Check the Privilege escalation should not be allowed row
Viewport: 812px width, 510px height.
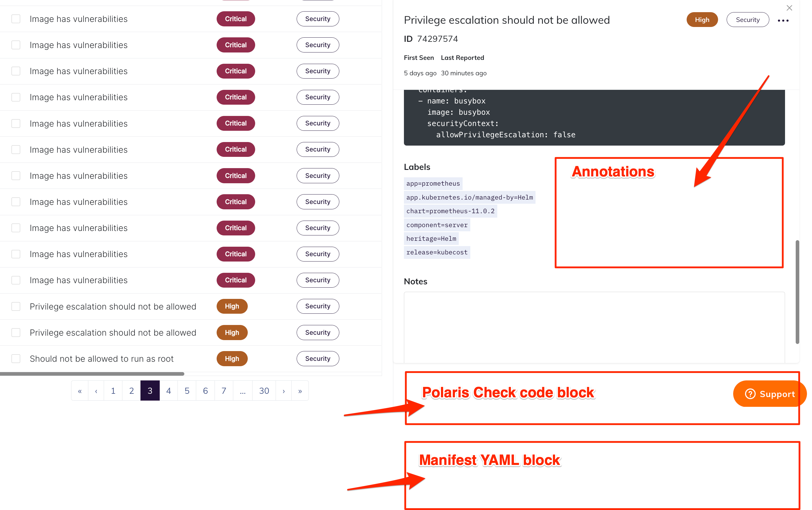16,306
